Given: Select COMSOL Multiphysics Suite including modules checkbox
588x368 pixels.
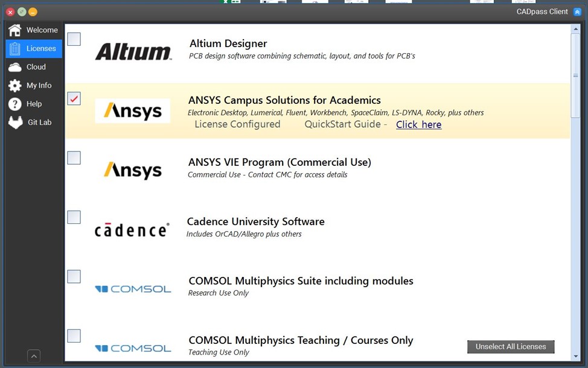Looking at the screenshot, I should pyautogui.click(x=74, y=276).
